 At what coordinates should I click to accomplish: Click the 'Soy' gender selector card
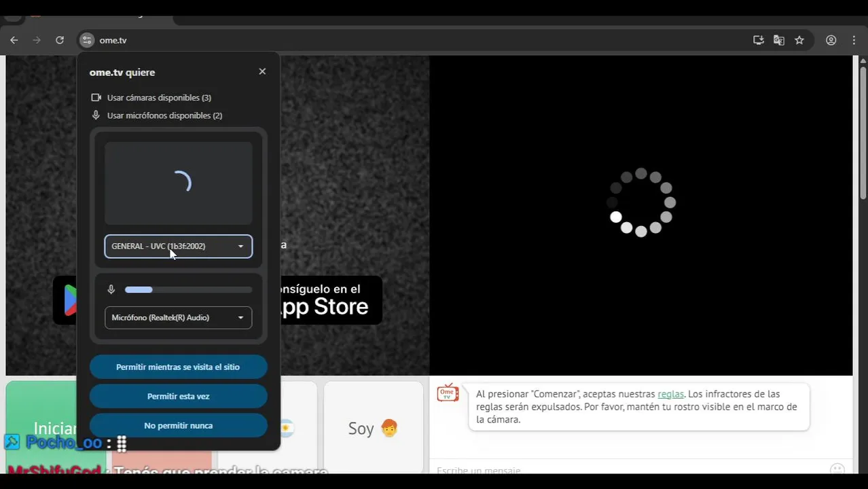pyautogui.click(x=374, y=428)
